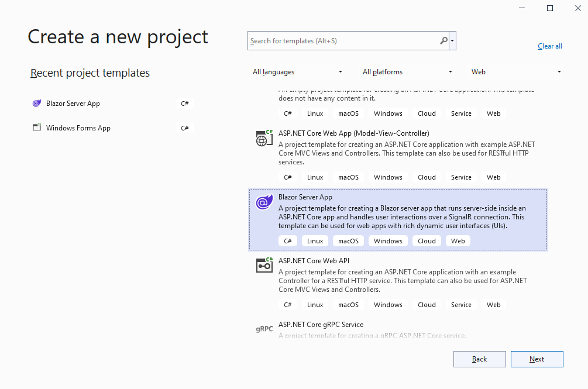Click the gRPC service template icon
Image resolution: width=588 pixels, height=389 pixels.
point(264,329)
